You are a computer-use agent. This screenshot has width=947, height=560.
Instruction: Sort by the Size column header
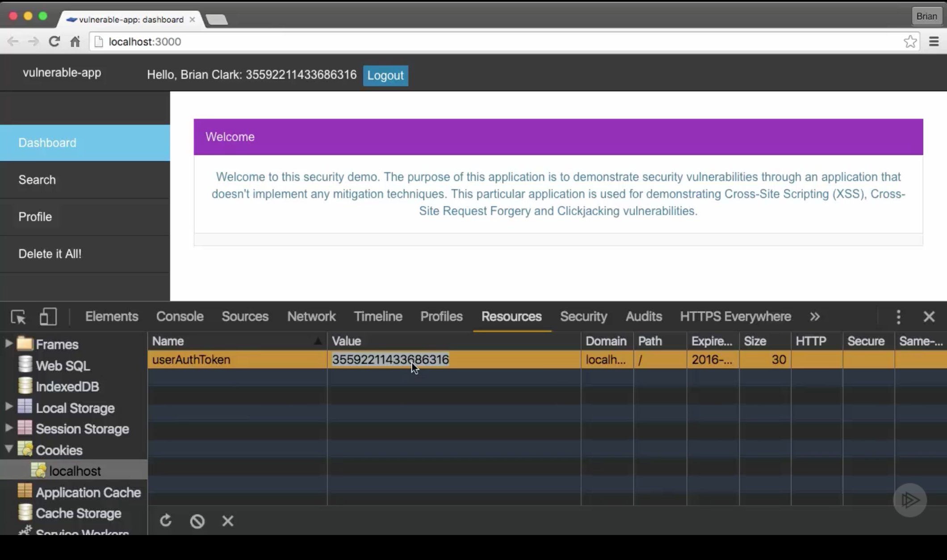[x=765, y=341]
